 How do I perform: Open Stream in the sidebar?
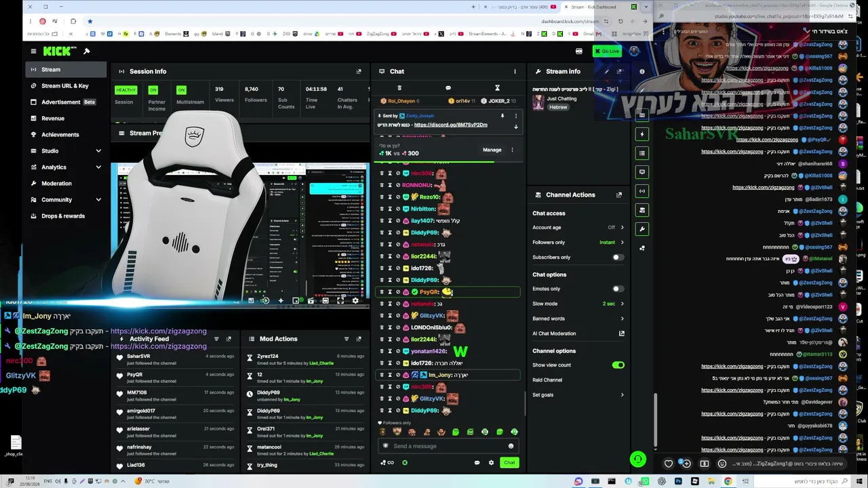pos(66,70)
